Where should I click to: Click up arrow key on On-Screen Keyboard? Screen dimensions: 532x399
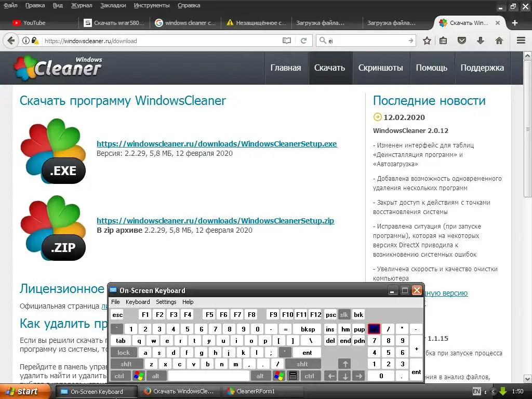click(x=345, y=364)
